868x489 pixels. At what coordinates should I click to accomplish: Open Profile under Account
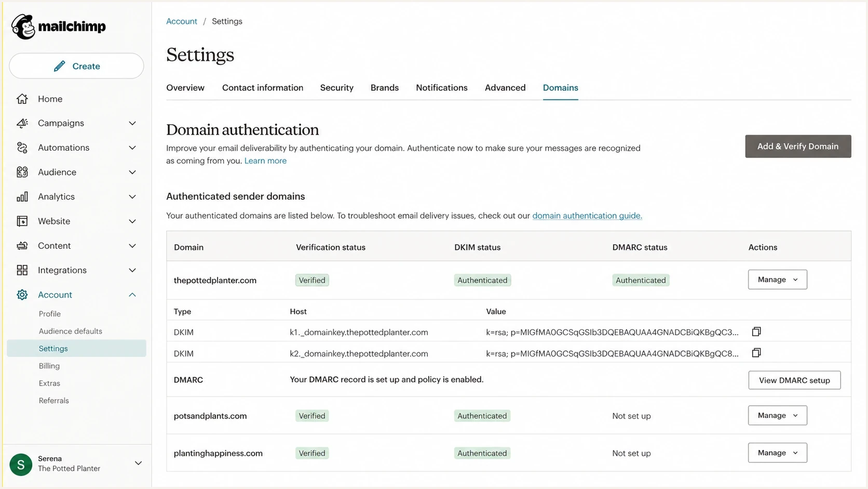[x=50, y=314]
